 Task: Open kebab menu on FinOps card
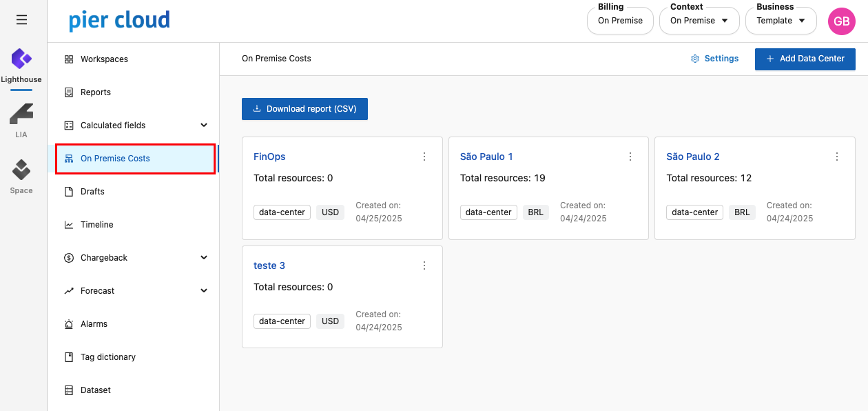424,157
